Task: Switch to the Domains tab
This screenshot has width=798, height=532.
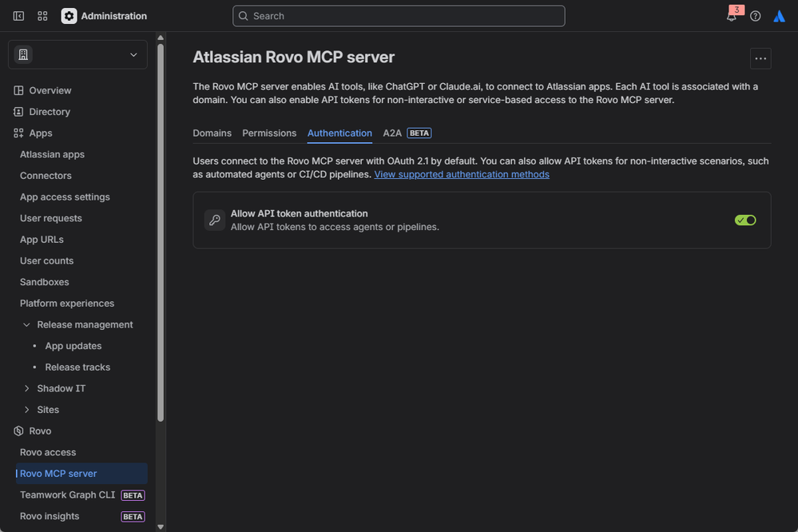Action: point(212,133)
